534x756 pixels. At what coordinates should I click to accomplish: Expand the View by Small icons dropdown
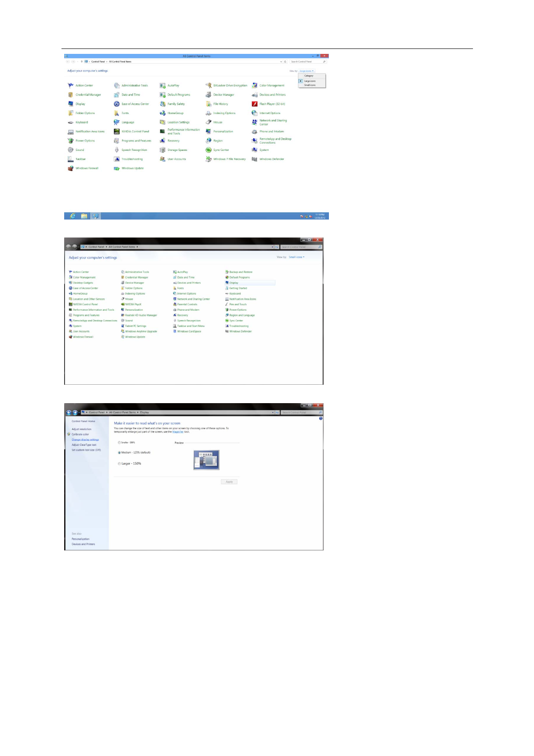click(296, 257)
